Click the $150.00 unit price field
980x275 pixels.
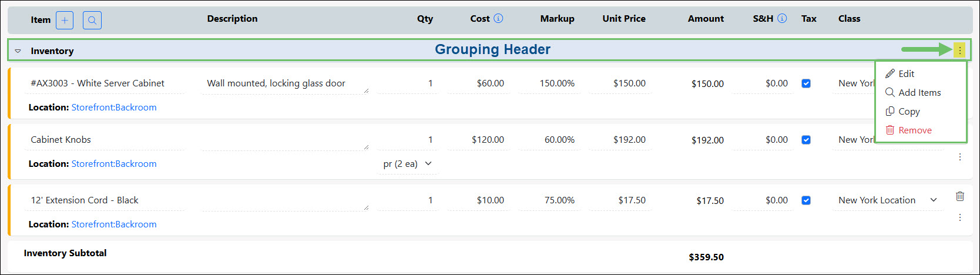(620, 83)
